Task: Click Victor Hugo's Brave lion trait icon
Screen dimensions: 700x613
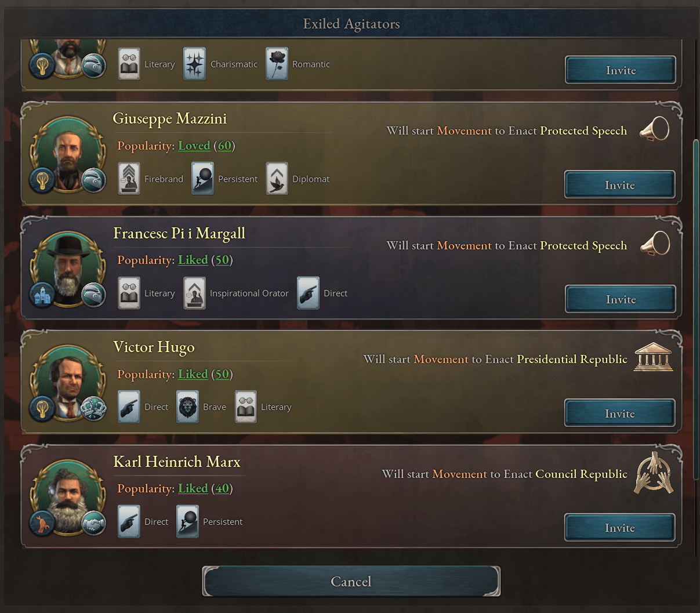Action: (187, 407)
